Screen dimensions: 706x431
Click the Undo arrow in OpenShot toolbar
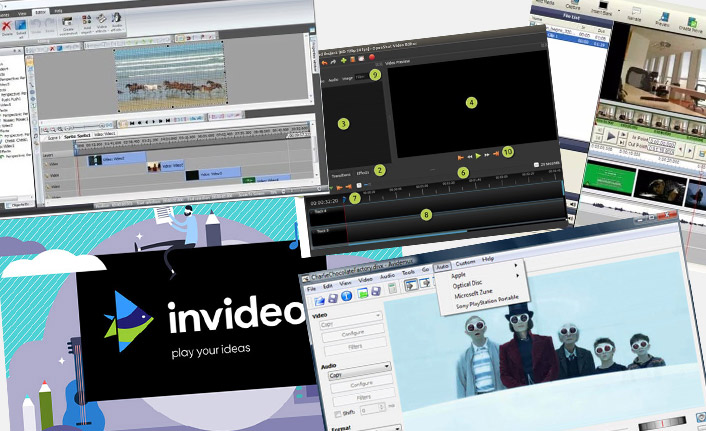tap(324, 63)
